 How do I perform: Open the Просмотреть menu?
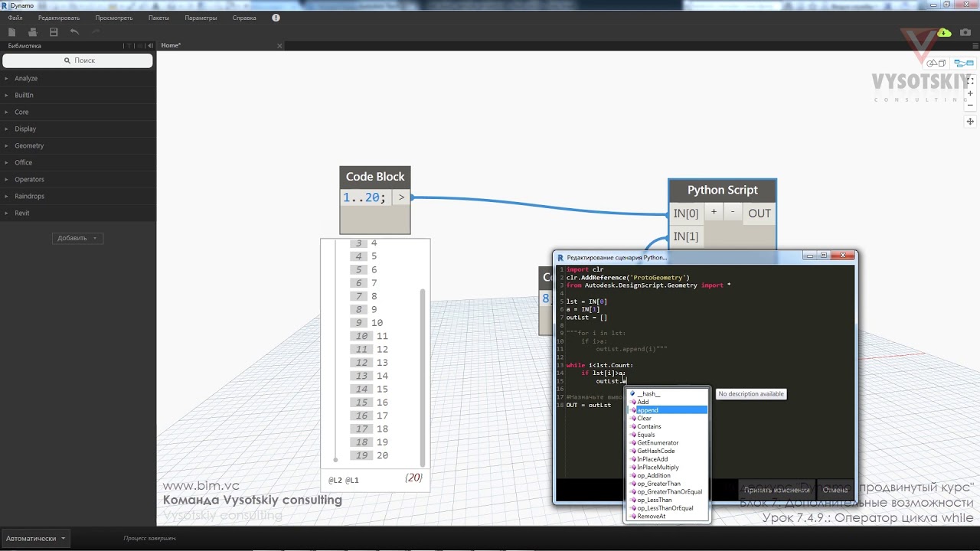coord(114,18)
